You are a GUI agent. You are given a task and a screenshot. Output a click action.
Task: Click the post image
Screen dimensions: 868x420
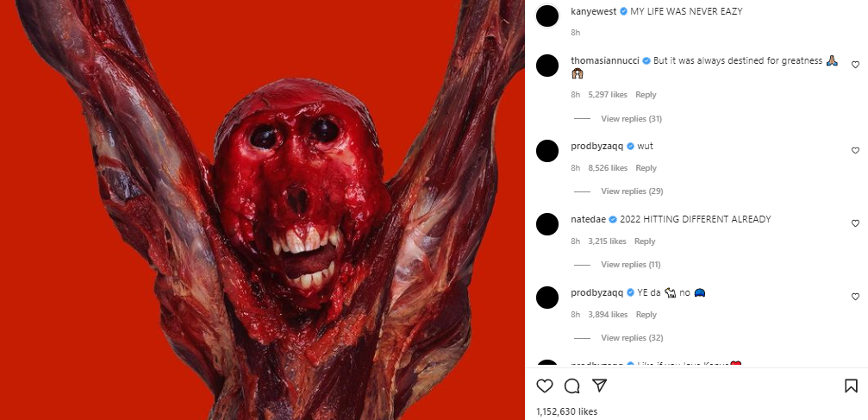262,210
